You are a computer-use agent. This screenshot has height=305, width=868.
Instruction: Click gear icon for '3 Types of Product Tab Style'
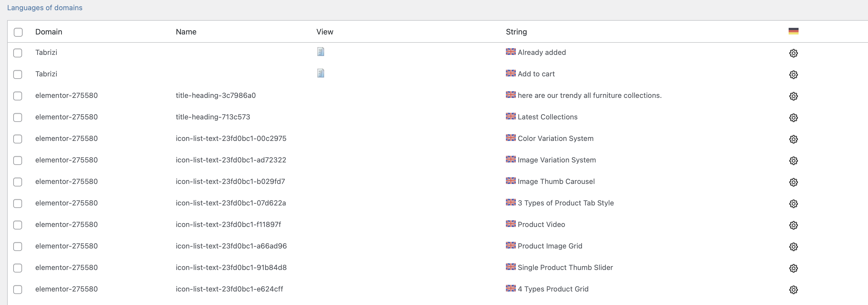pos(793,204)
